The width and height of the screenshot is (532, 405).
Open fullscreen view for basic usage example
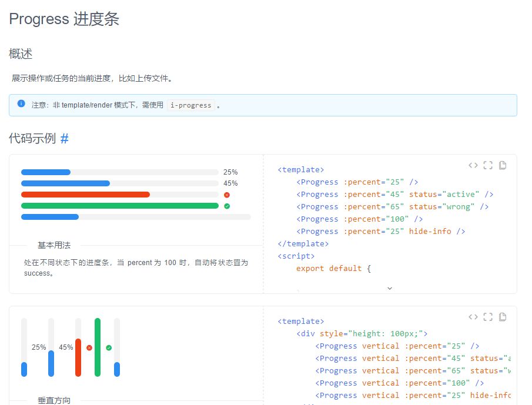[x=488, y=165]
